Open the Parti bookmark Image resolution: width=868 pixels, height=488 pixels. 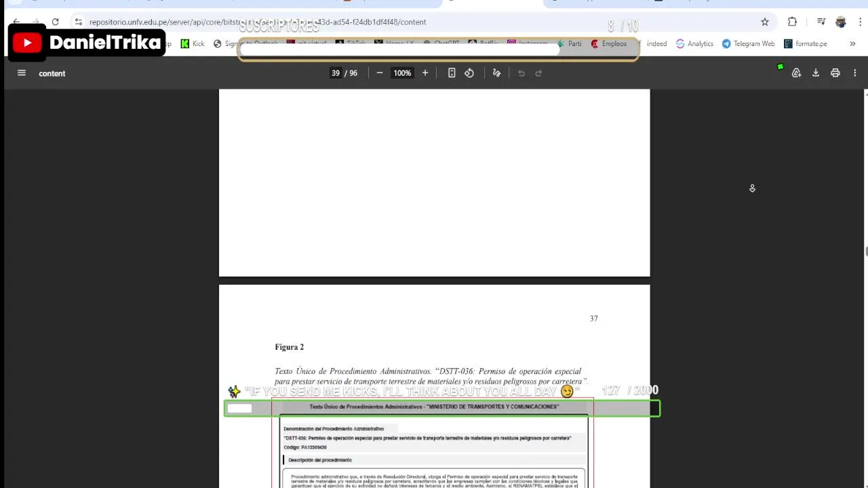point(569,43)
